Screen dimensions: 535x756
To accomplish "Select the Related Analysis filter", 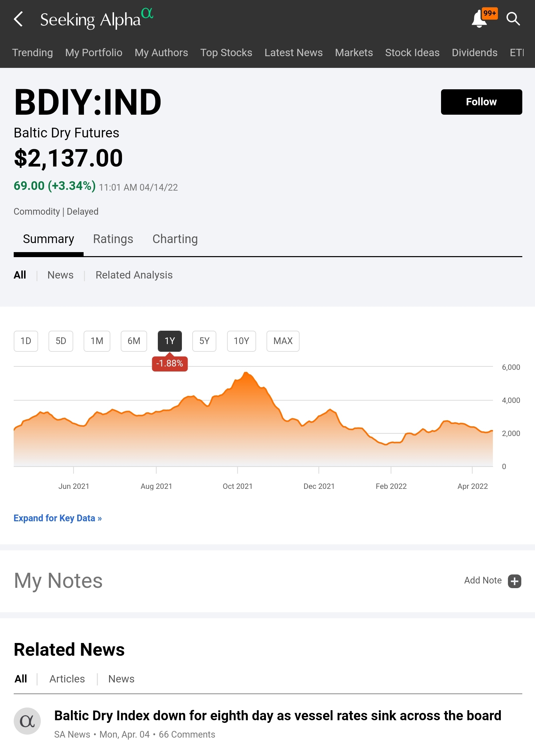I will (134, 275).
